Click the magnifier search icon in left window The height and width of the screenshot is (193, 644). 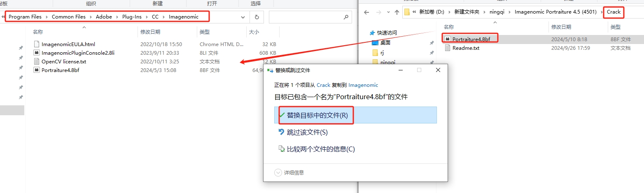[346, 17]
